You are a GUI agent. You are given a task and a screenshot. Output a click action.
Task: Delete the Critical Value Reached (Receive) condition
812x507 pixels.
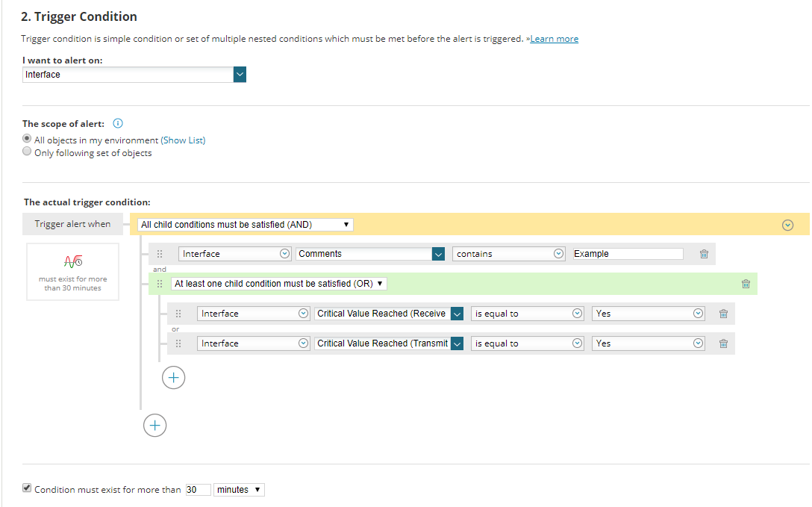click(x=723, y=314)
